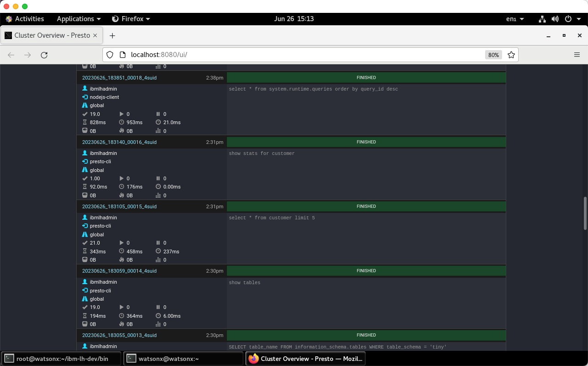588x366 pixels.
Task: Click CPU time icon beside 21.0ms
Action: pyautogui.click(x=158, y=122)
